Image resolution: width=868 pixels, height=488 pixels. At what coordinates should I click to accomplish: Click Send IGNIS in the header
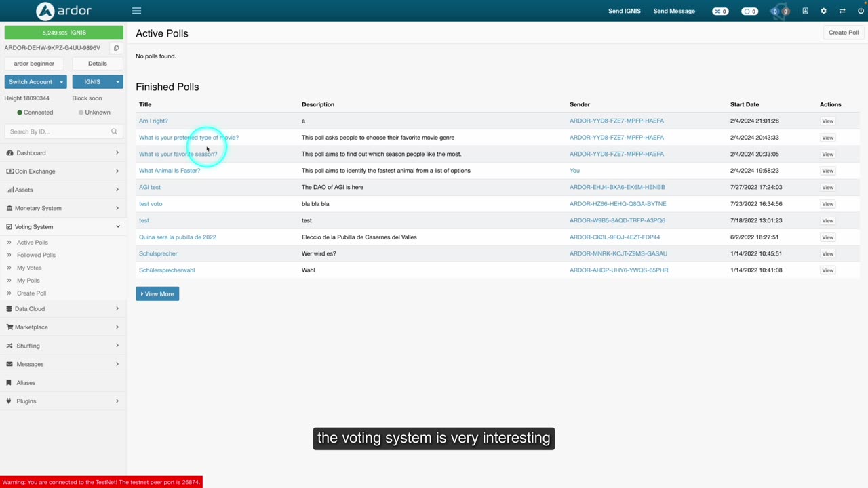(625, 11)
